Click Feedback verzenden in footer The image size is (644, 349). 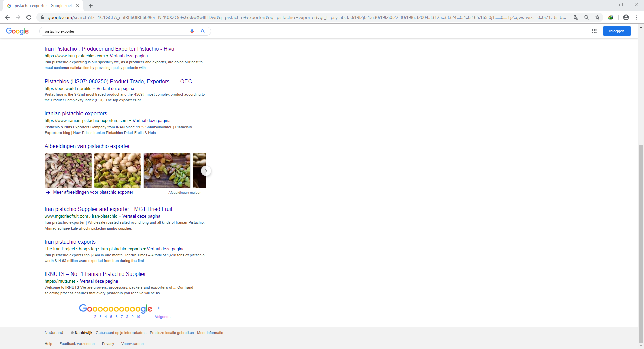[x=77, y=344]
